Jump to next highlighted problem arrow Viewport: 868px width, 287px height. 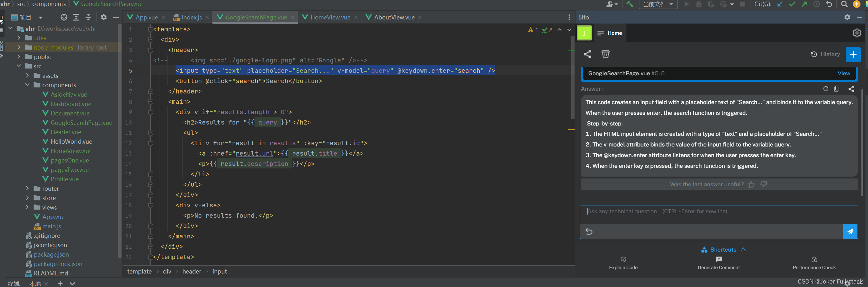(569, 30)
